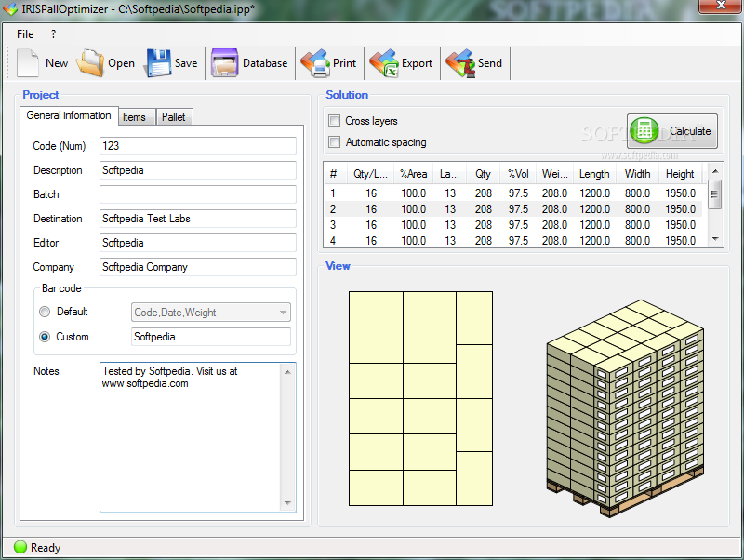Click the IRISPallOptimizer title bar icon

9,8
